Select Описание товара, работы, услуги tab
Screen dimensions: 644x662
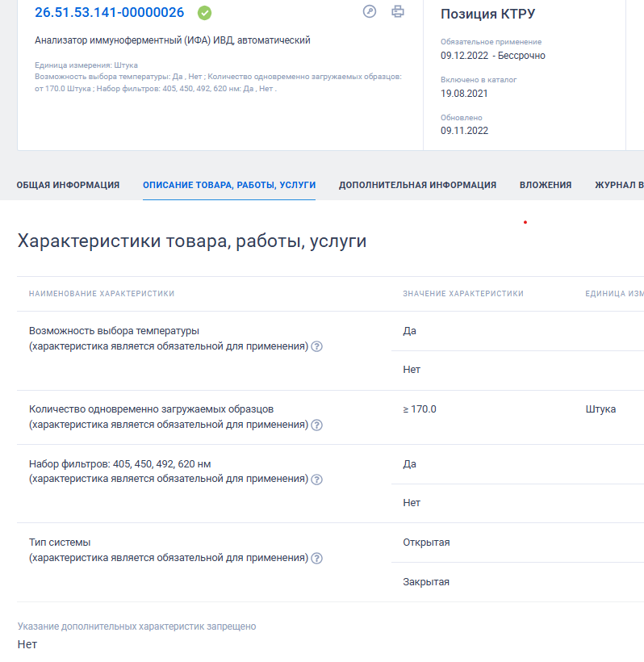(229, 185)
